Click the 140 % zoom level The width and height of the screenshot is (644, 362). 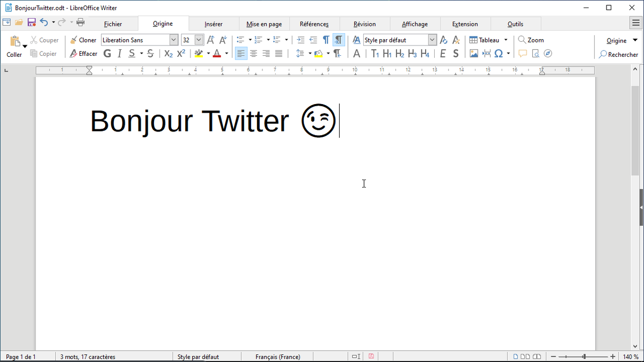click(631, 357)
